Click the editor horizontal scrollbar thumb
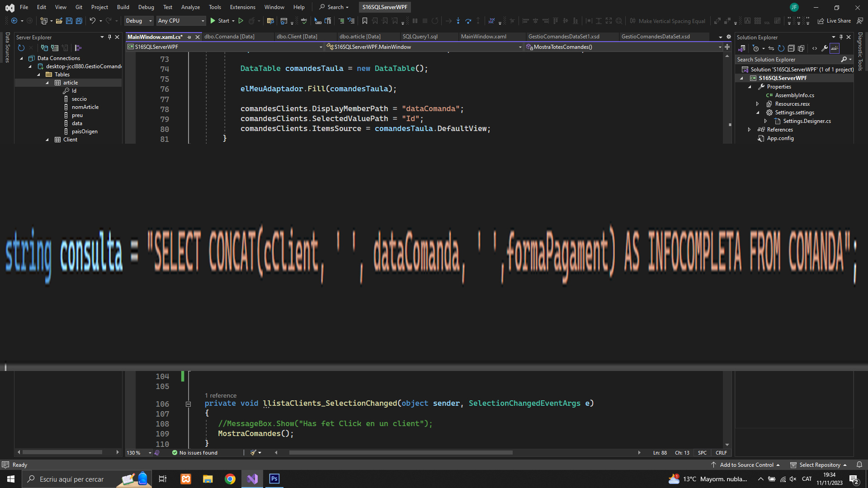 pyautogui.click(x=401, y=453)
